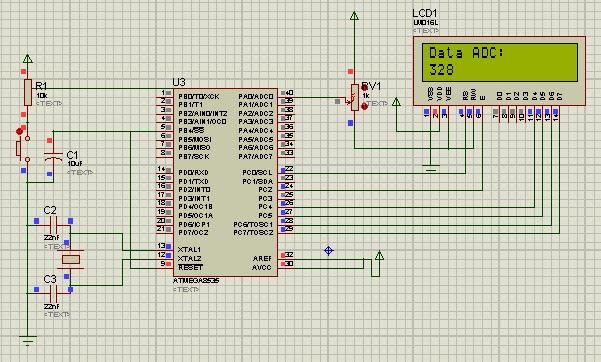
Task: Click the 'RV1' reference label
Action: point(371,86)
